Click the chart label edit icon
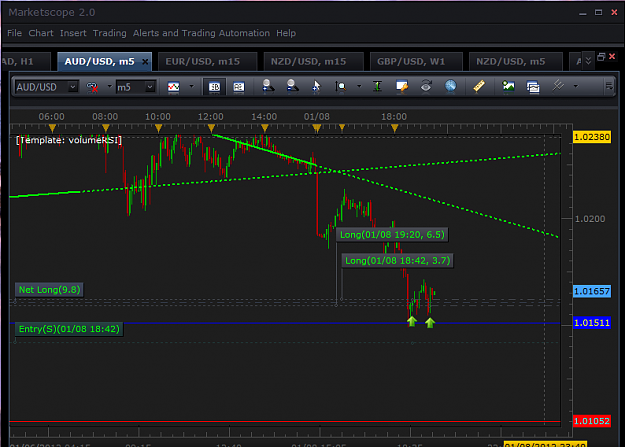 pos(402,86)
